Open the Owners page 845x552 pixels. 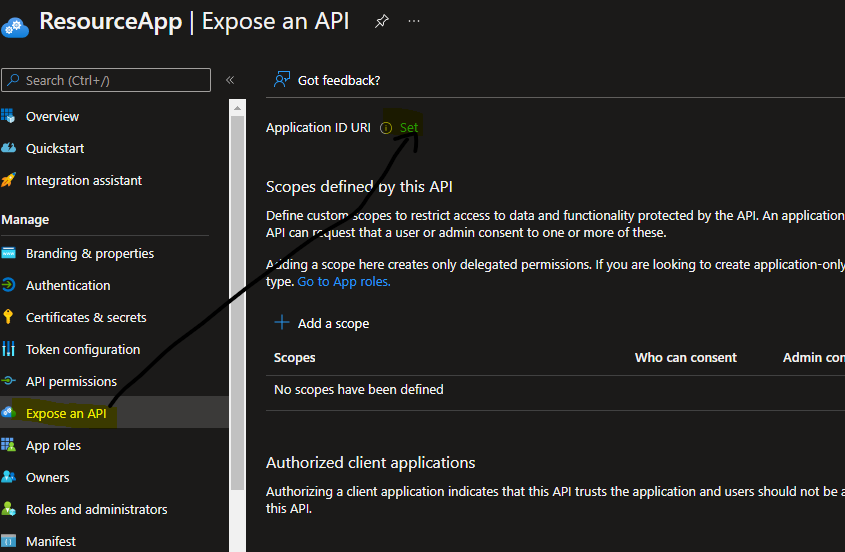pos(47,477)
